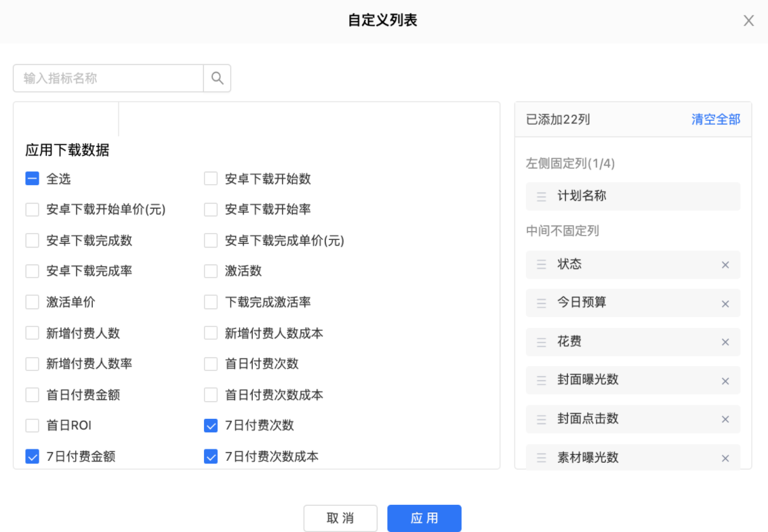
Task: Click the search magnifier icon
Action: [x=216, y=78]
